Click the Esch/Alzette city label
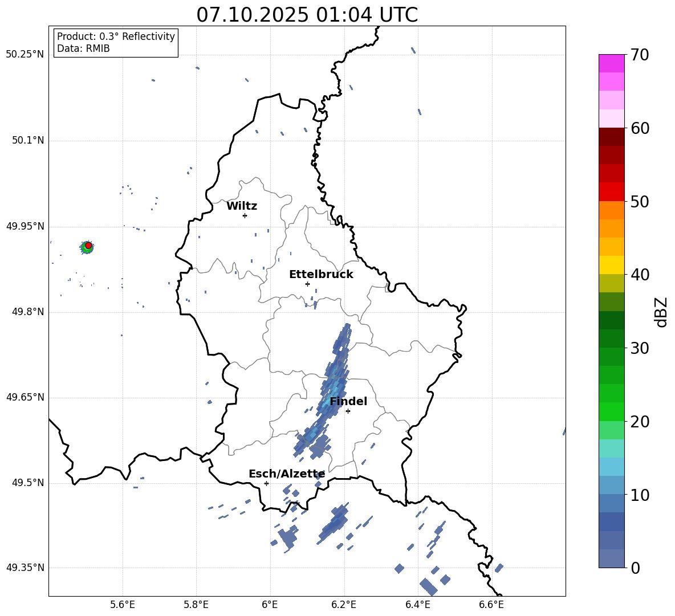675x616 pixels. (287, 474)
